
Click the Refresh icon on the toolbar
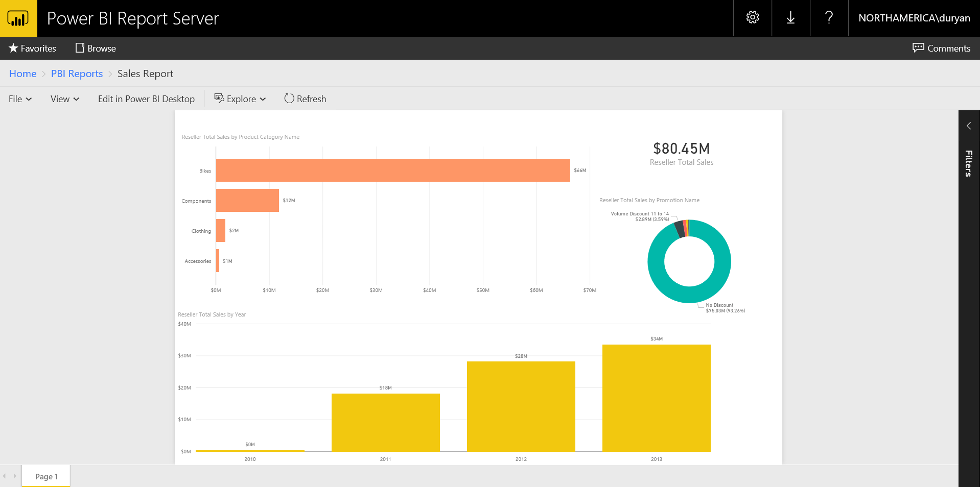[289, 99]
